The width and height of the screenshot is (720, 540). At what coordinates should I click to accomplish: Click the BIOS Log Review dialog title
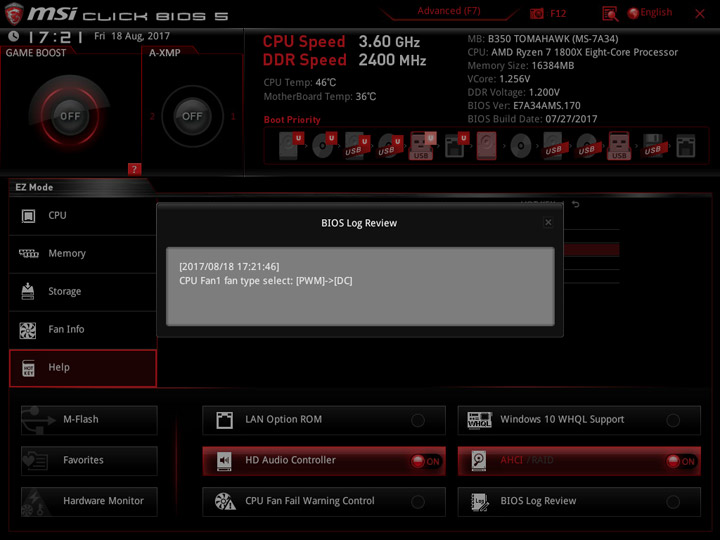(x=359, y=223)
